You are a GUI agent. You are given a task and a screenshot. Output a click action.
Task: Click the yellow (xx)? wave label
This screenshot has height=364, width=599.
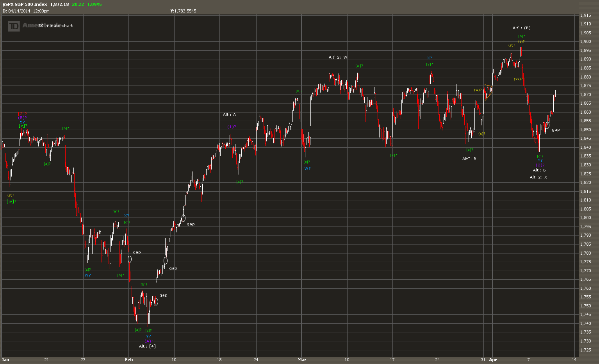[518, 79]
